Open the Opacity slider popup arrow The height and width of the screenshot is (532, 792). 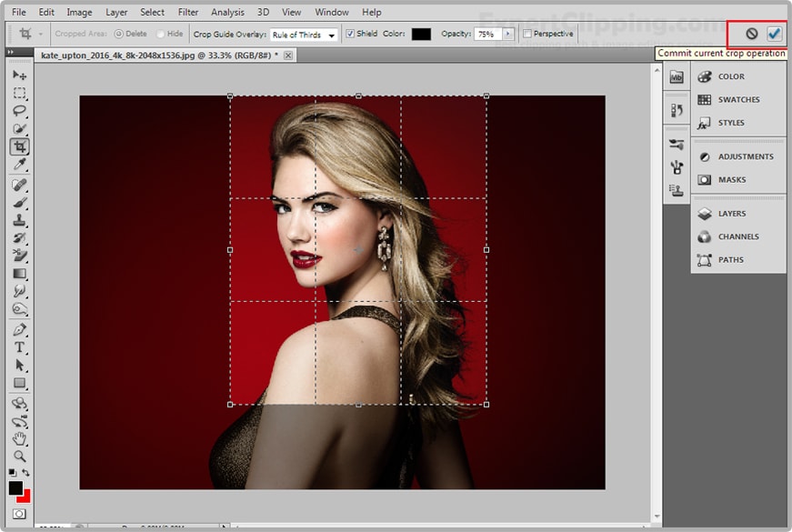(x=507, y=35)
